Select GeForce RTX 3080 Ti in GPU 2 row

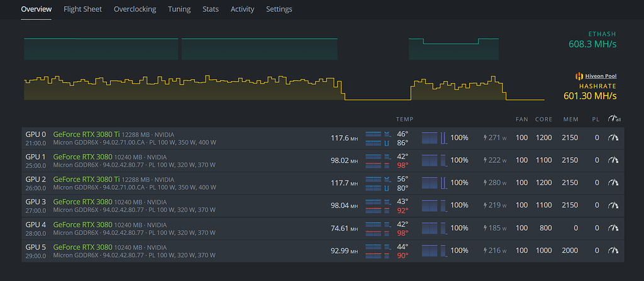86,179
